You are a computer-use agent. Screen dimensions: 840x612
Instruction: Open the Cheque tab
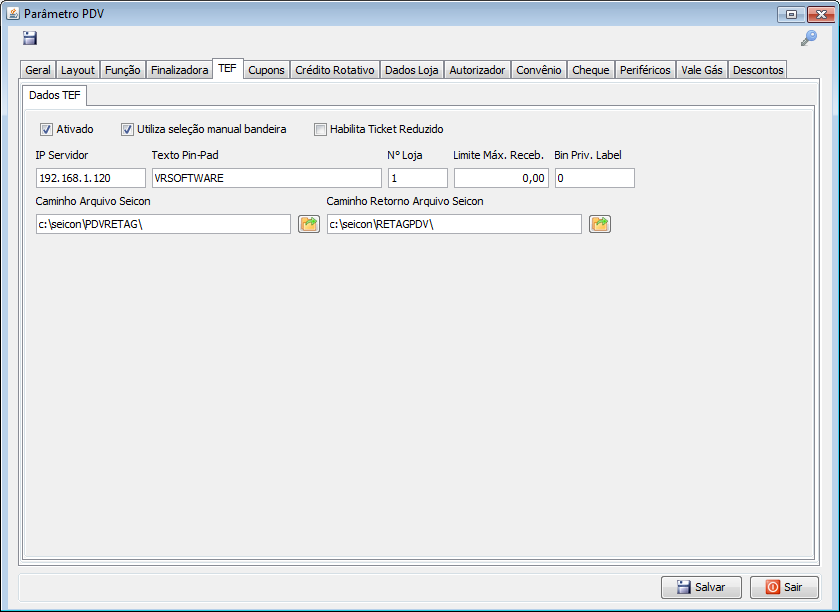pyautogui.click(x=591, y=70)
